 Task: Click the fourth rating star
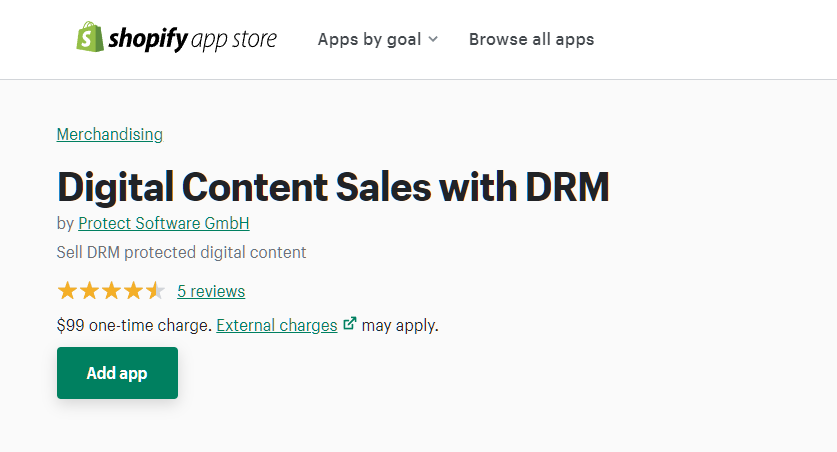tap(133, 291)
